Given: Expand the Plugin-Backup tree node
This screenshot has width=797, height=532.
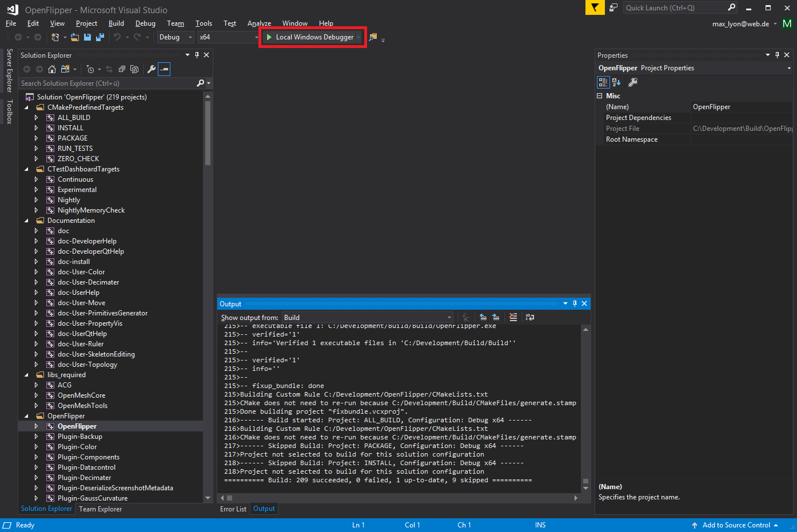Looking at the screenshot, I should pyautogui.click(x=36, y=436).
